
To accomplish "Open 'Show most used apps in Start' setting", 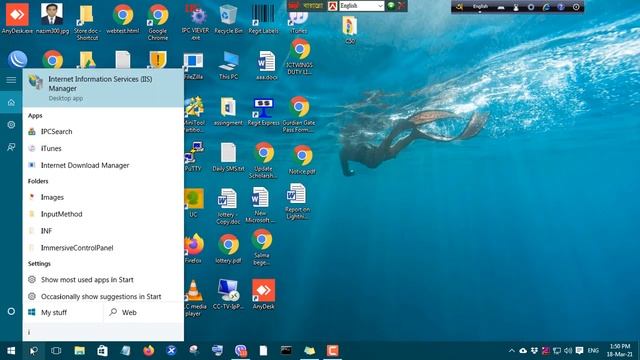I will 103,280.
